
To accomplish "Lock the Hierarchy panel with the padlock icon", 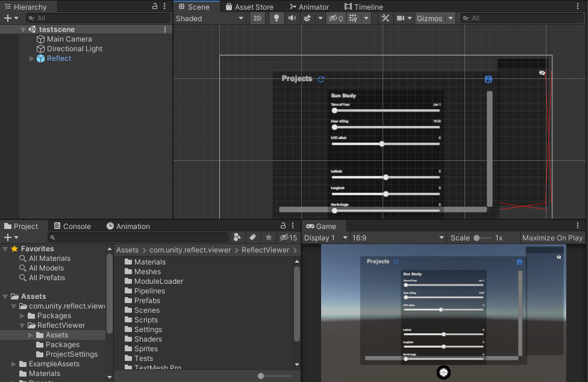I will 155,7.
